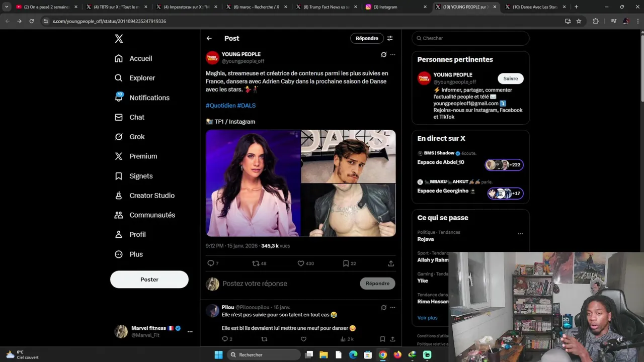Reply to Pilou's comment

(x=227, y=339)
